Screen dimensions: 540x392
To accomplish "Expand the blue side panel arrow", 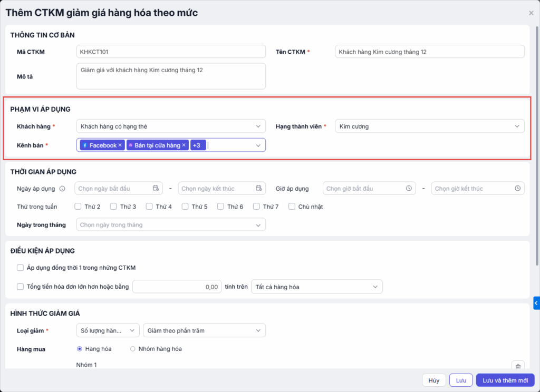I will click(x=536, y=303).
